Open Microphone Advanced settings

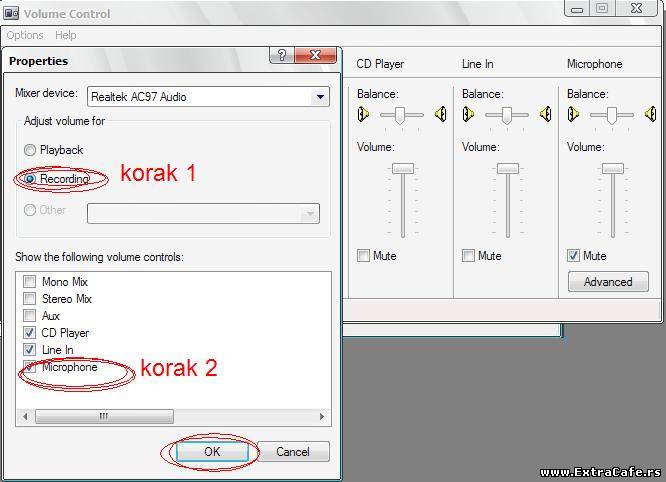pyautogui.click(x=608, y=282)
